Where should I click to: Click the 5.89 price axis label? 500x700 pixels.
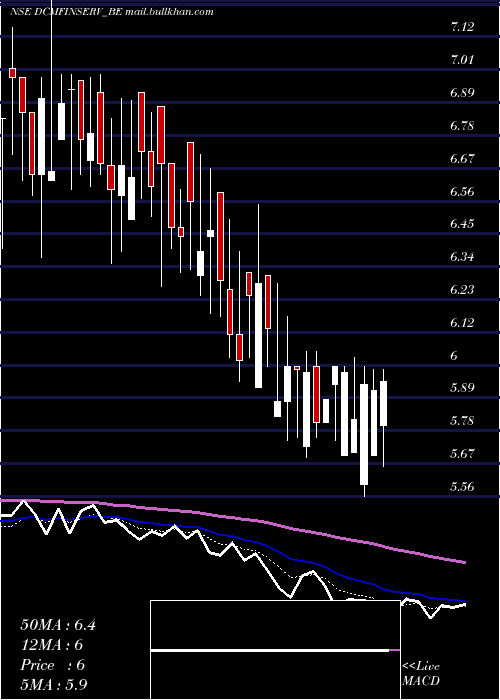pyautogui.click(x=462, y=388)
